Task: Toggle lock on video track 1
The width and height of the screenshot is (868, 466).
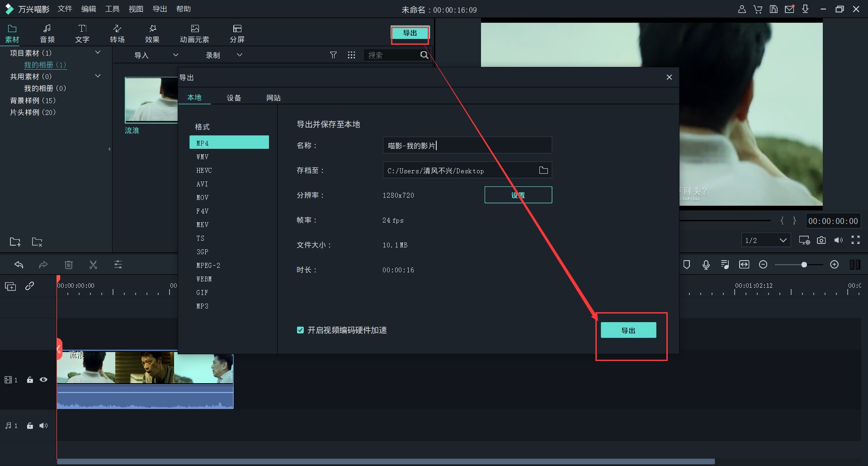Action: pos(30,380)
